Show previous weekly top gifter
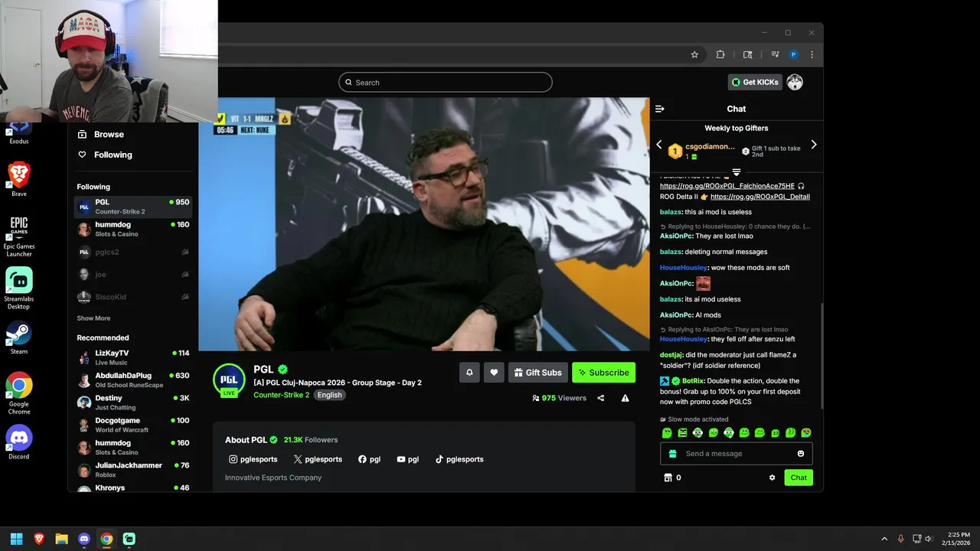This screenshot has width=980, height=551. pyautogui.click(x=658, y=145)
